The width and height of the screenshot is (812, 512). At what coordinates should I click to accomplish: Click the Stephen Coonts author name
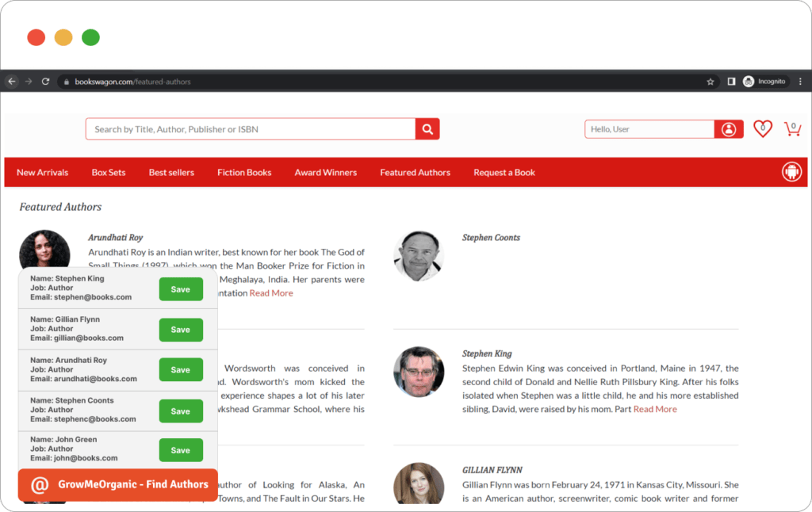491,238
